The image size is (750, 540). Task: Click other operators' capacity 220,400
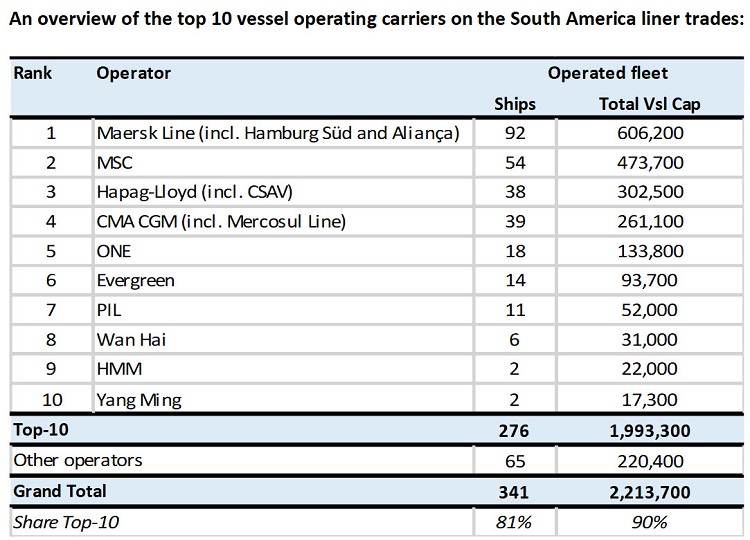(650, 461)
